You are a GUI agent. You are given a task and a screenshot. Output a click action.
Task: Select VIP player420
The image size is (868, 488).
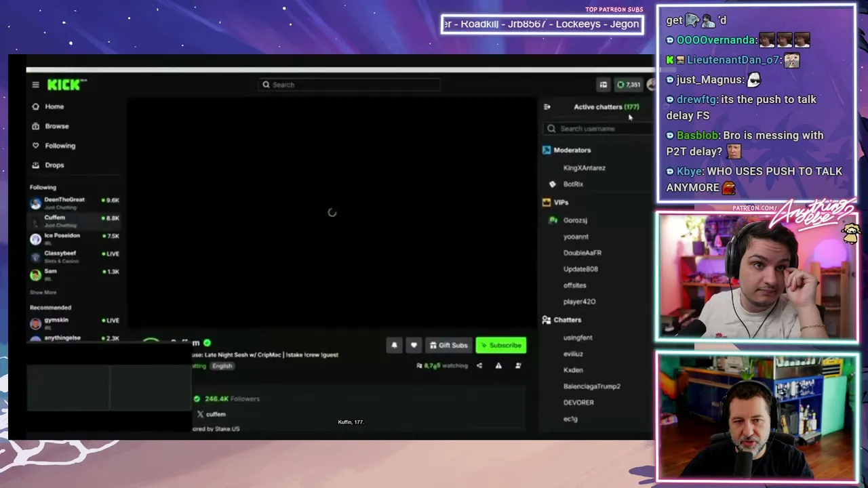pyautogui.click(x=579, y=302)
